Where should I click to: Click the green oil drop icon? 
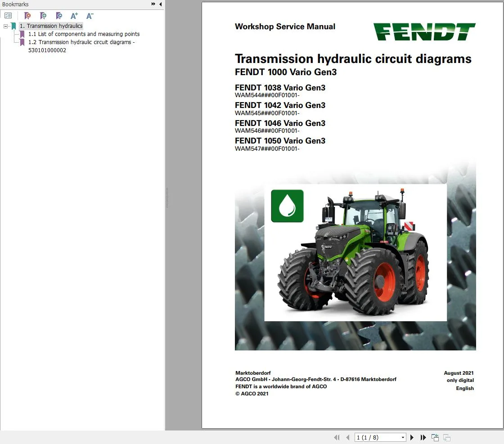[x=287, y=206]
